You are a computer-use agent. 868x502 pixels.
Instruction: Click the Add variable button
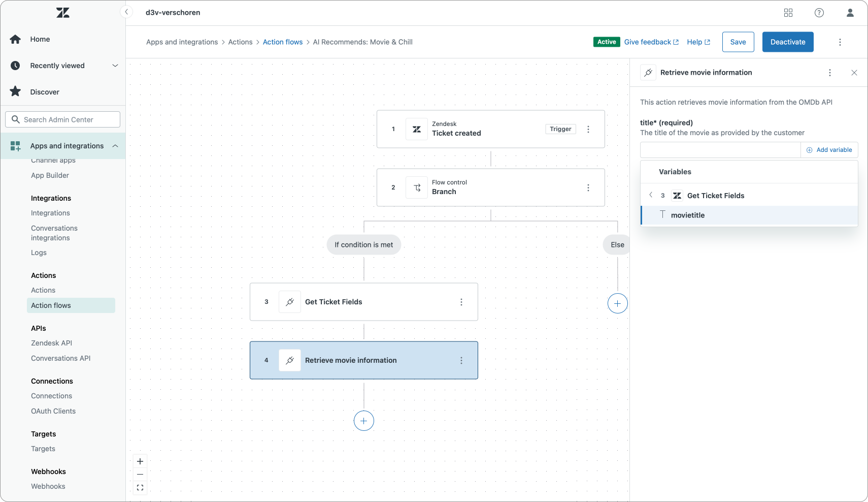(x=829, y=150)
